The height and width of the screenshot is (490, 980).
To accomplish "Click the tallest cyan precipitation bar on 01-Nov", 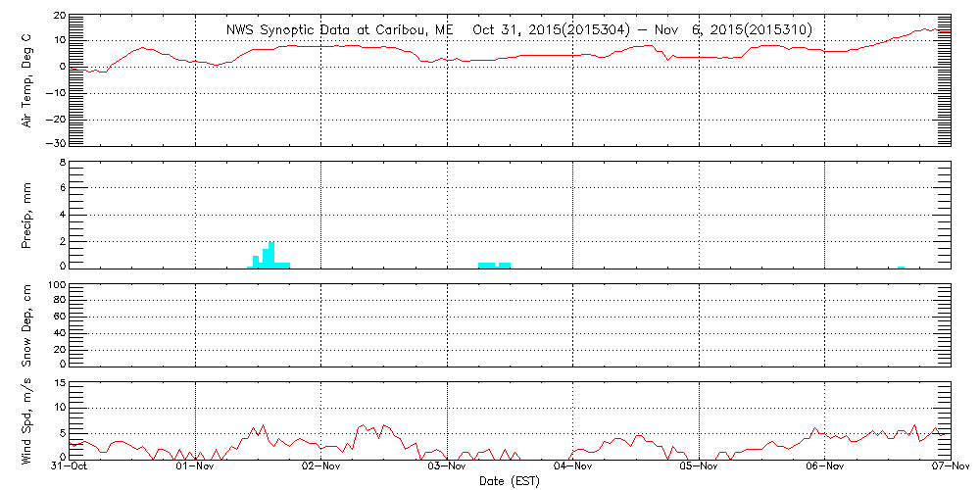I will tap(271, 255).
